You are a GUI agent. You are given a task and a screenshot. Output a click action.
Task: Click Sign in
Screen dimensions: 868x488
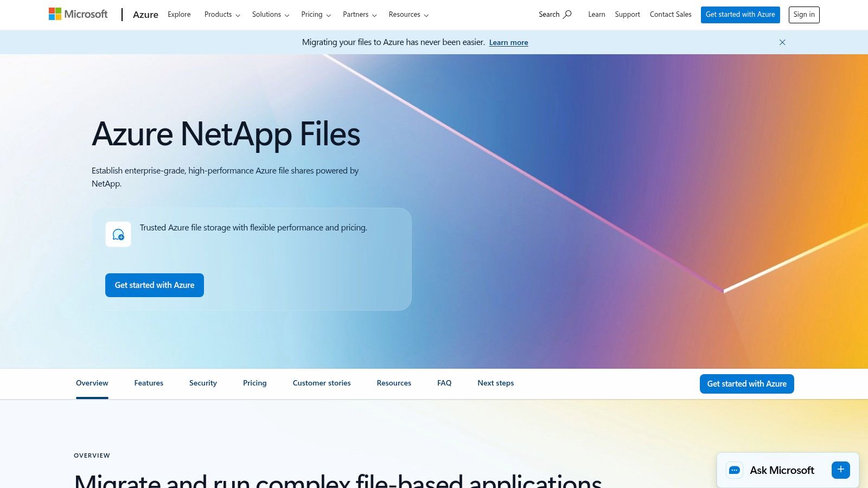(x=804, y=15)
